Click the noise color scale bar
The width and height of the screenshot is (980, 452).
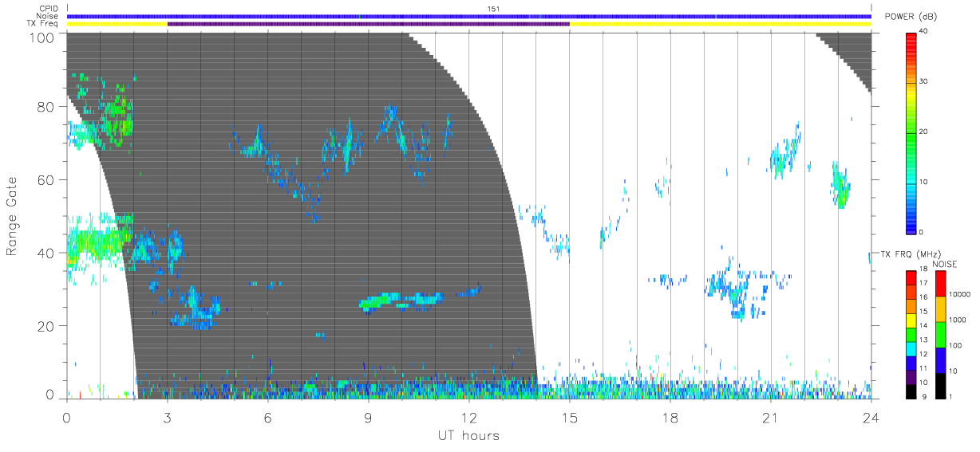pyautogui.click(x=941, y=334)
